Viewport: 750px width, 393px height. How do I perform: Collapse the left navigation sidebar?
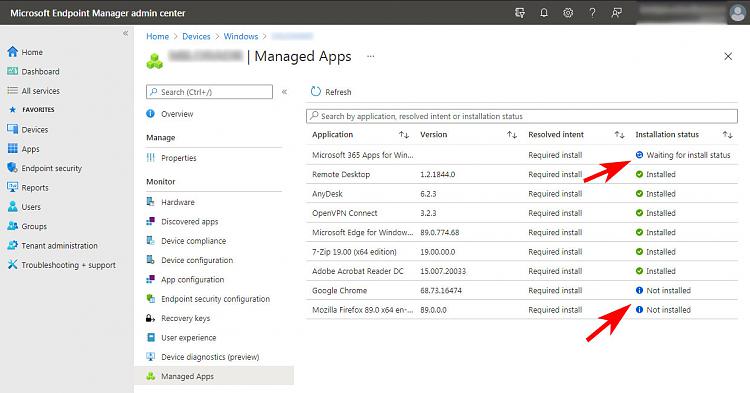click(125, 33)
